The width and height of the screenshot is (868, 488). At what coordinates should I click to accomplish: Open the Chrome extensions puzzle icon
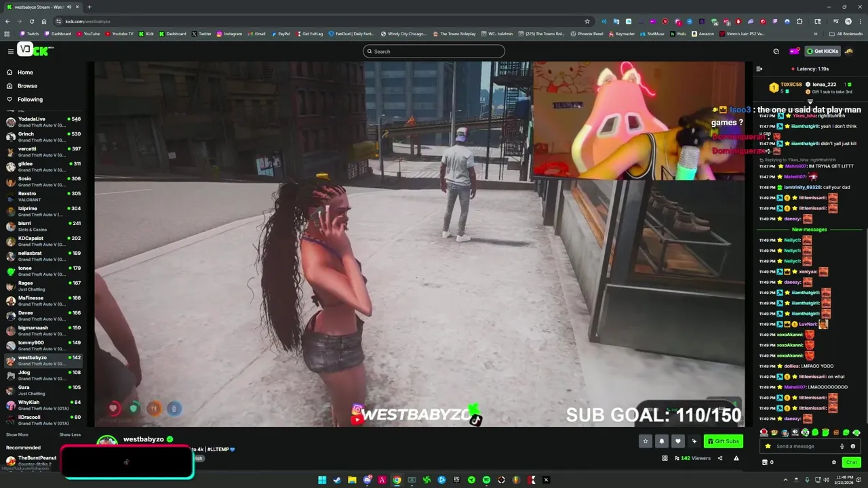[x=800, y=21]
